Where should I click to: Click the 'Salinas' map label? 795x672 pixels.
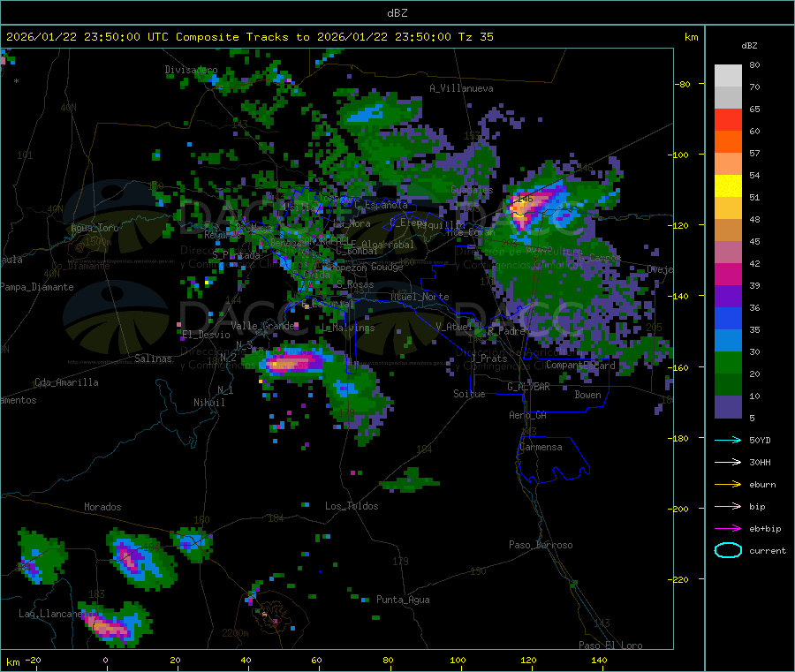(153, 359)
